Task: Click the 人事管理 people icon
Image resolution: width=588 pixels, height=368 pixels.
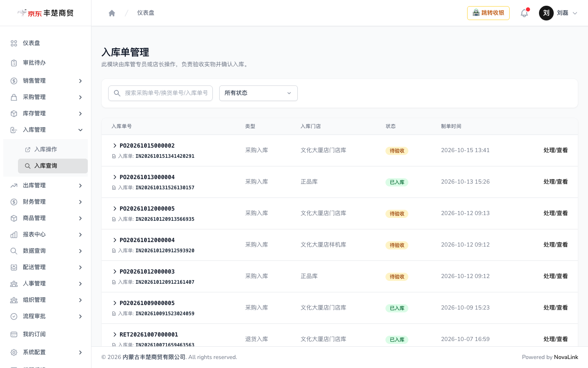Action: tap(14, 284)
